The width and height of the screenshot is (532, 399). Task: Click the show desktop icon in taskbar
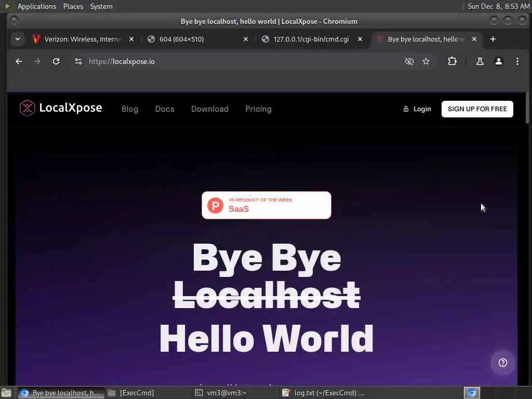pyautogui.click(x=6, y=393)
